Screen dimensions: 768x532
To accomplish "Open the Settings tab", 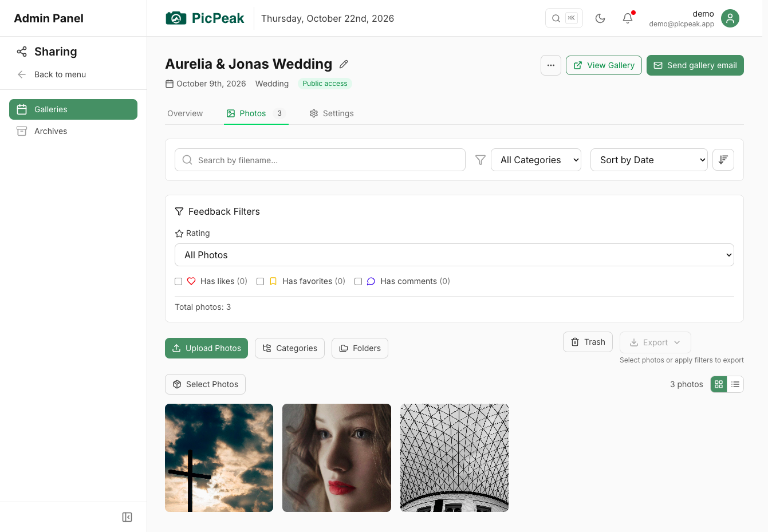I will pyautogui.click(x=332, y=113).
